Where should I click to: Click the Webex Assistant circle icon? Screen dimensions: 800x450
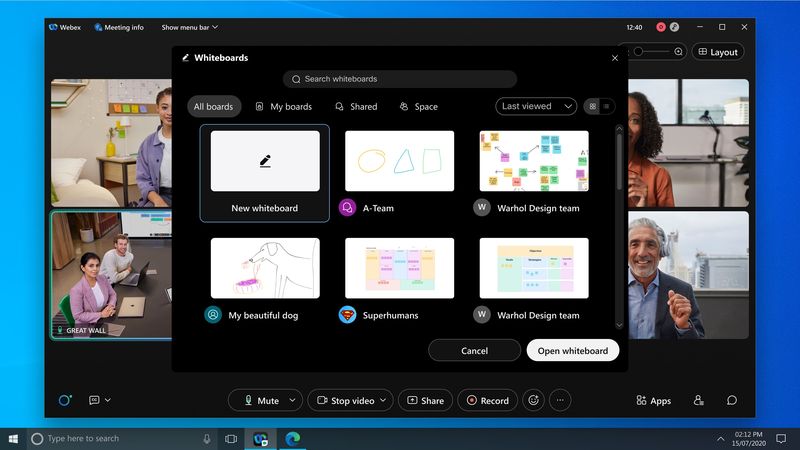(64, 400)
